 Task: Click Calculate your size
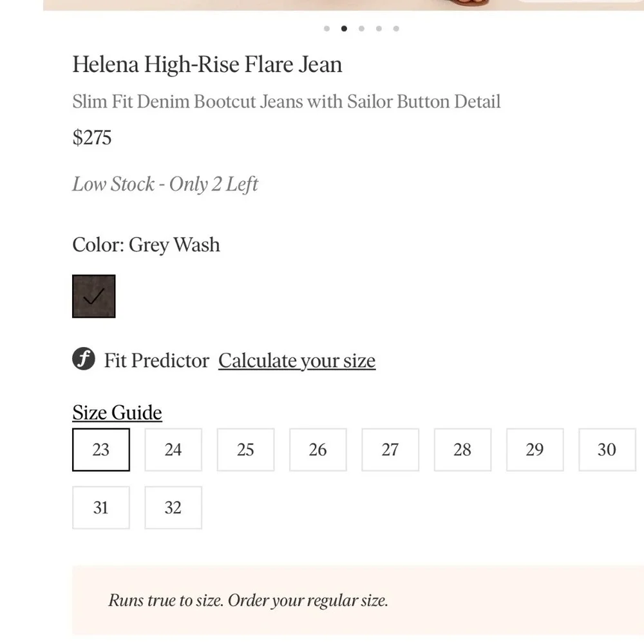click(x=296, y=361)
